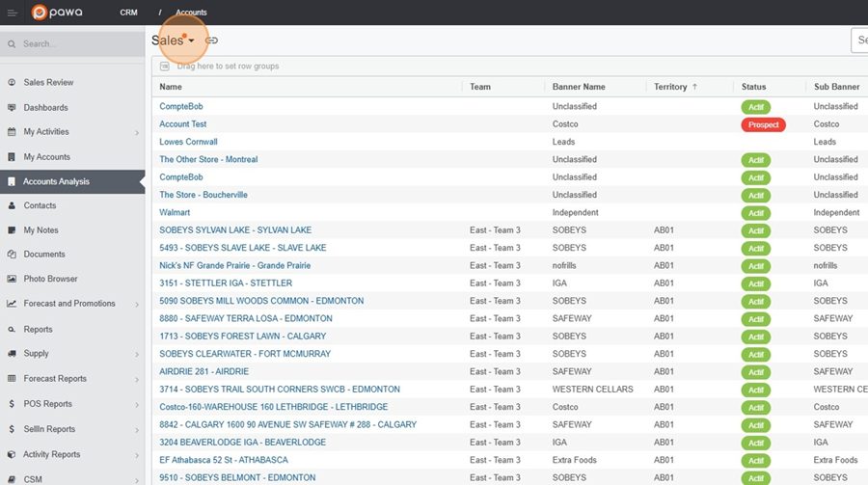This screenshot has height=485, width=868.
Task: Click the Forecast Reports table icon
Action: [12, 379]
